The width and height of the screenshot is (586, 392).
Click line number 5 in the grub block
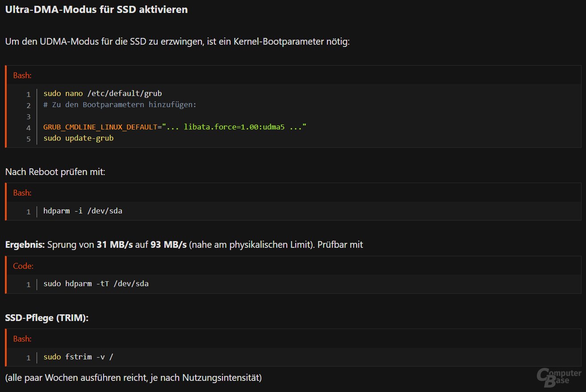point(29,139)
